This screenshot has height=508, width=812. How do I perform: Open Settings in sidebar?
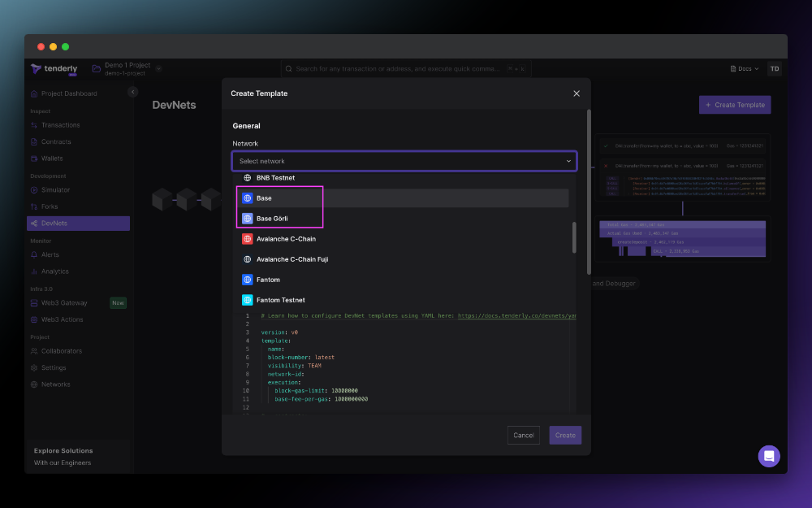click(x=54, y=367)
